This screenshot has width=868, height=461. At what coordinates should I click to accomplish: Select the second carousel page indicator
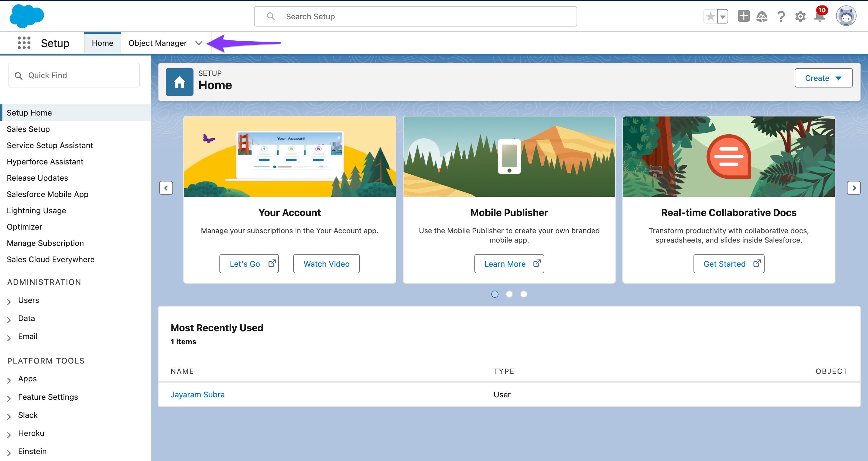pos(509,294)
